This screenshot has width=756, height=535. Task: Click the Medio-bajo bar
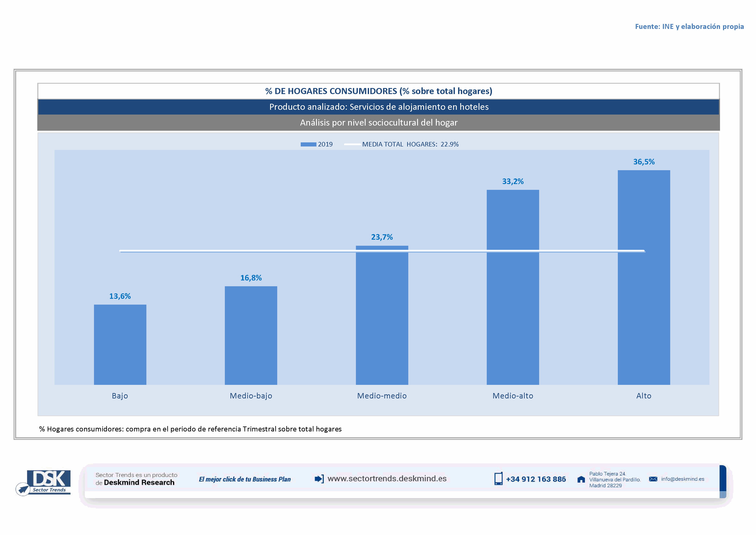[251, 335]
